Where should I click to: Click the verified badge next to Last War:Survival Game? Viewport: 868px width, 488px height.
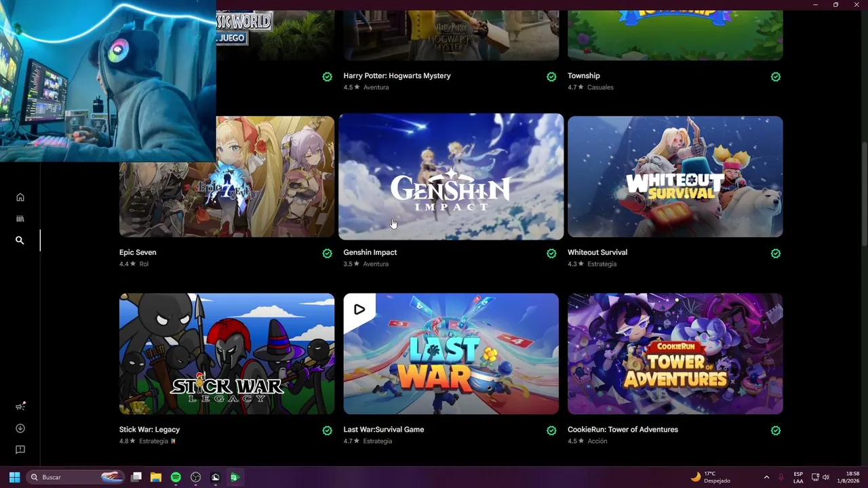pyautogui.click(x=551, y=430)
